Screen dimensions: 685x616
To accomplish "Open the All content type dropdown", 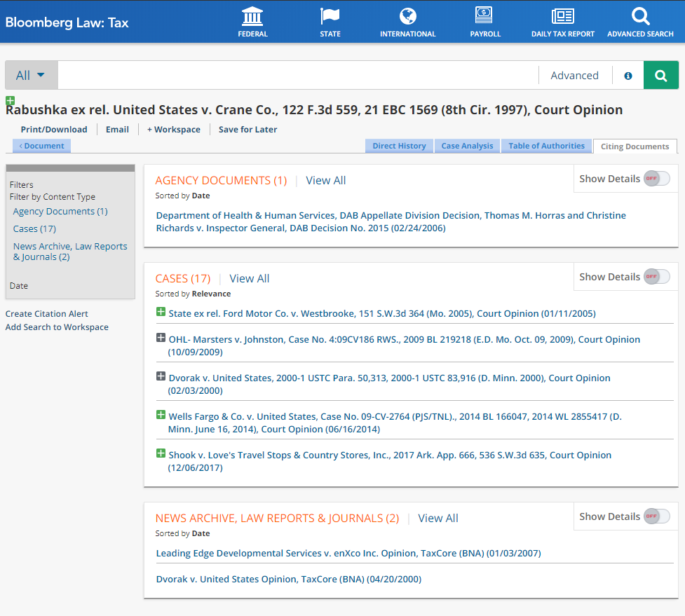I will 31,76.
